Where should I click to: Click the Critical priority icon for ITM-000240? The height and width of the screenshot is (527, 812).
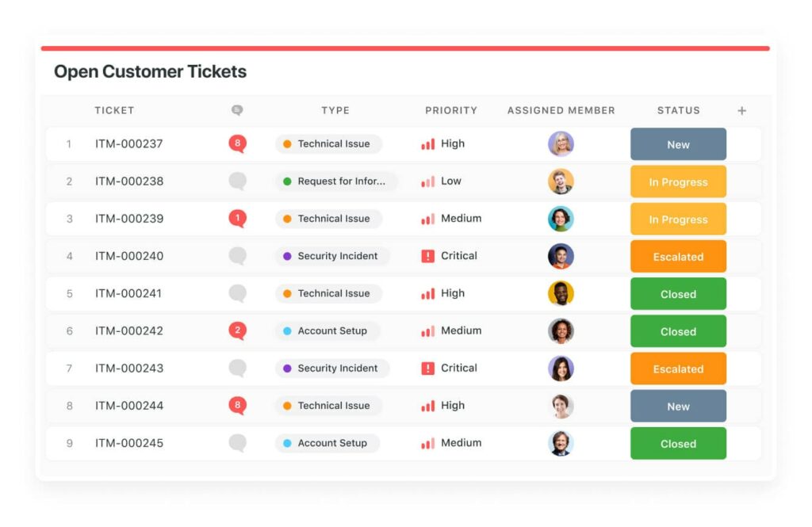coord(427,256)
